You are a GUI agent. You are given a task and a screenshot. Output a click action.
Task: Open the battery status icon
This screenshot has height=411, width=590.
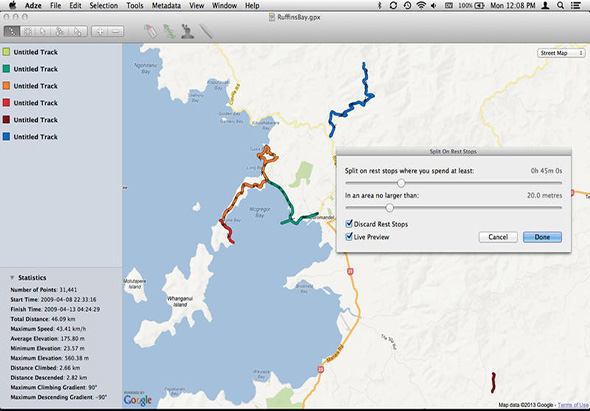479,5
